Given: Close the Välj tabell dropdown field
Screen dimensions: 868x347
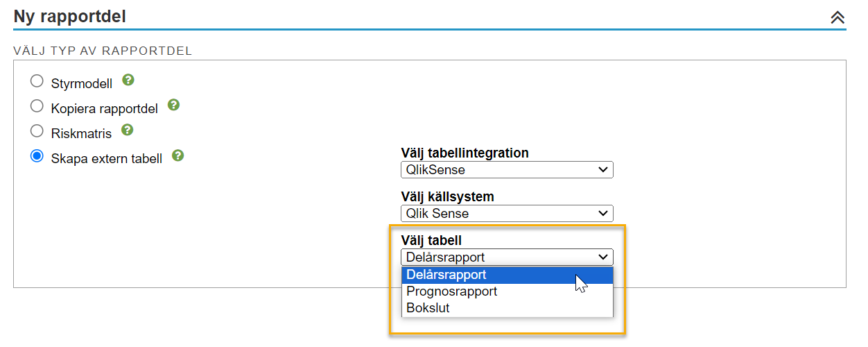Looking at the screenshot, I should click(507, 257).
